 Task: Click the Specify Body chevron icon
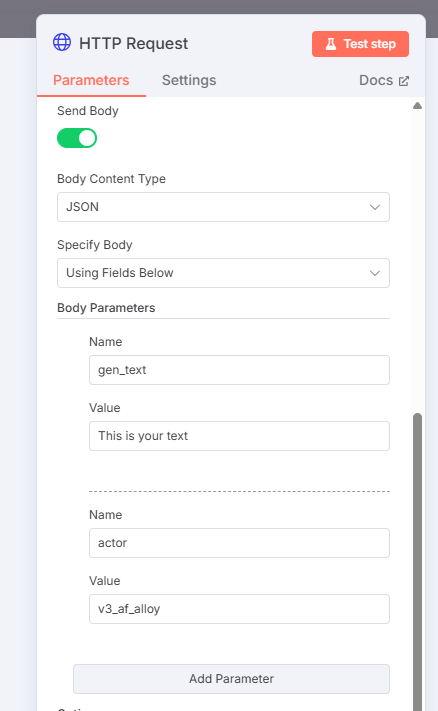375,273
